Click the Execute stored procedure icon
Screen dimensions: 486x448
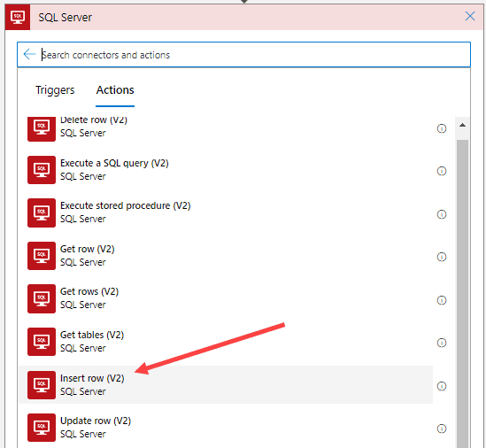(x=42, y=212)
